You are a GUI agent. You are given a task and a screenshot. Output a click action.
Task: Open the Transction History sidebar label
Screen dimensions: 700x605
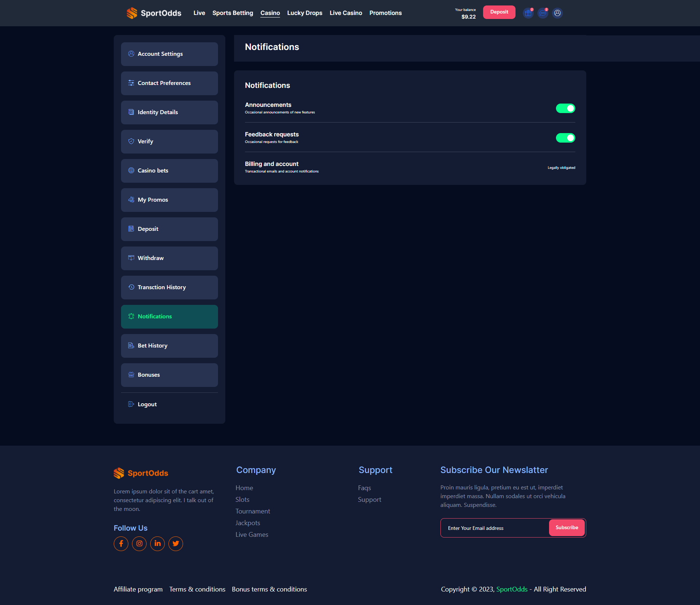162,287
